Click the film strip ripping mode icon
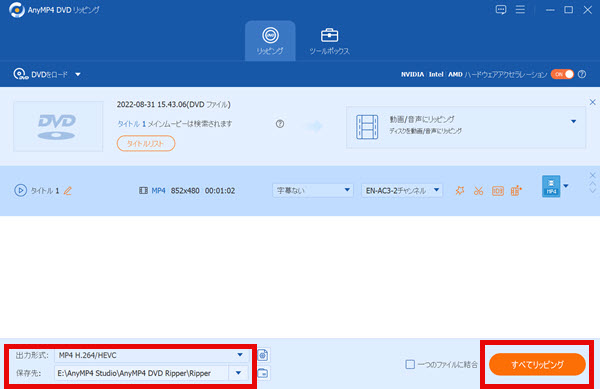The width and height of the screenshot is (600, 389). click(x=367, y=127)
